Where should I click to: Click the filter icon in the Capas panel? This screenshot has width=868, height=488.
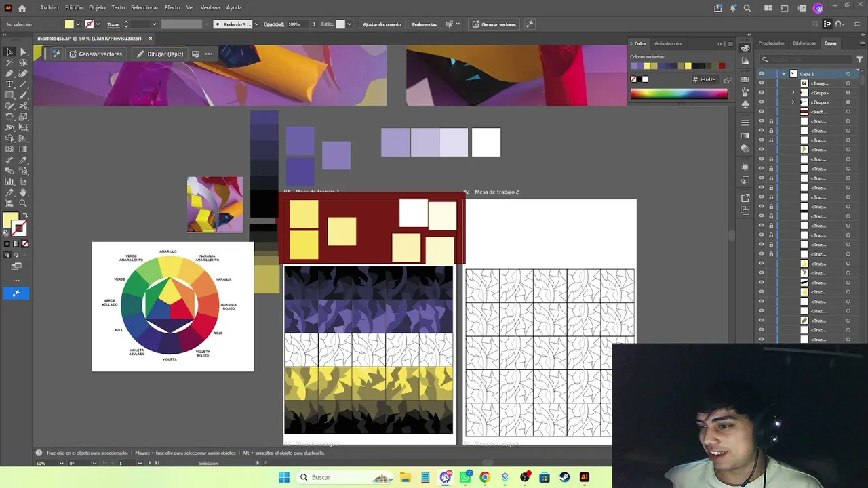click(x=860, y=60)
